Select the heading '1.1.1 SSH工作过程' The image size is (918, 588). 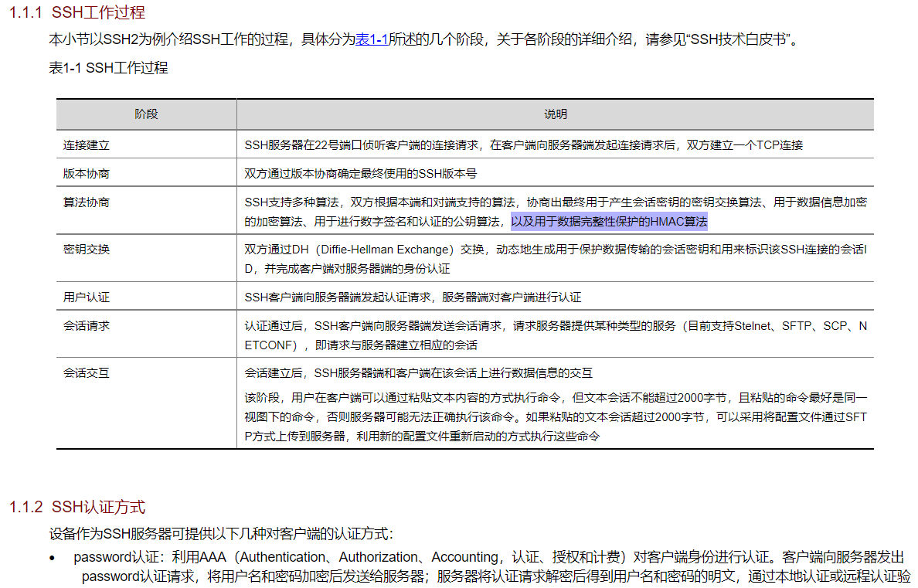tap(77, 12)
